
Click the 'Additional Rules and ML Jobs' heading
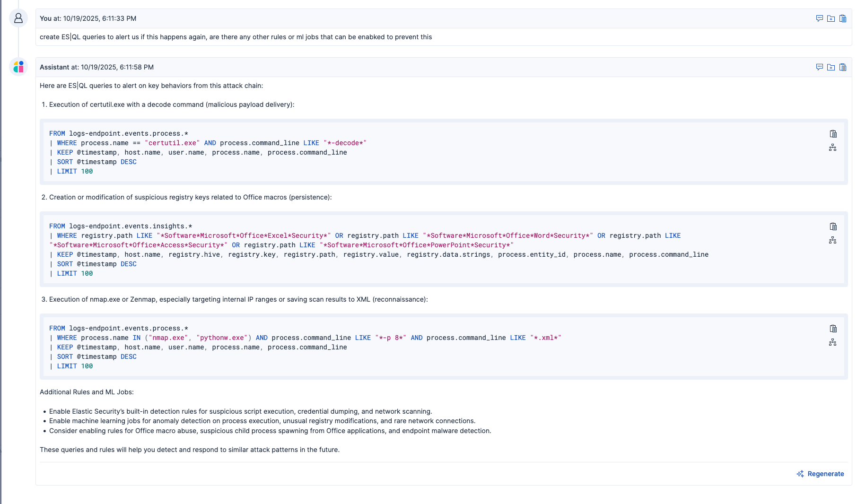point(87,392)
